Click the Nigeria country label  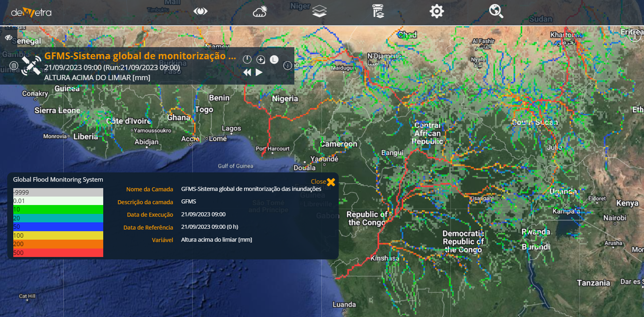click(285, 99)
